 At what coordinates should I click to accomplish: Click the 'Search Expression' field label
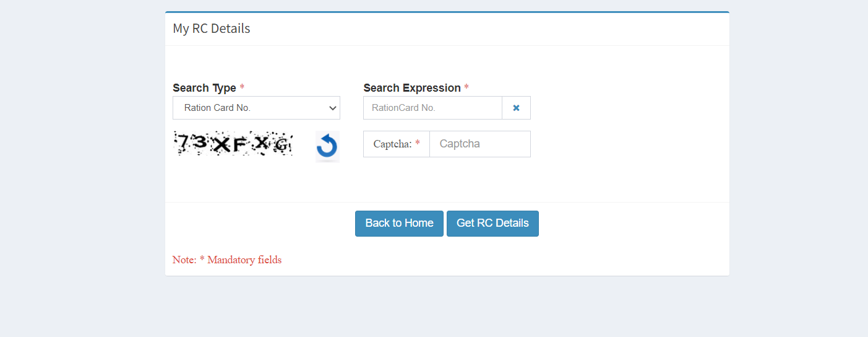tap(411, 88)
